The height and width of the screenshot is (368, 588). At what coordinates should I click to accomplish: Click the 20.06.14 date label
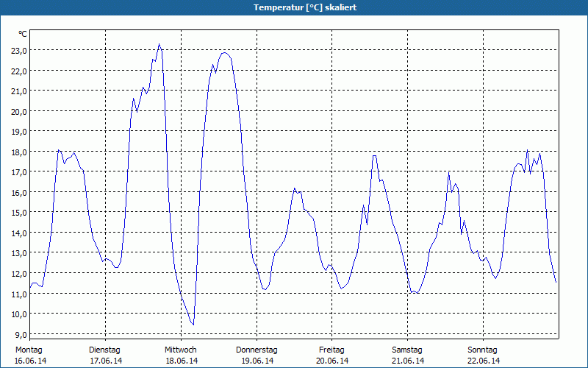(x=332, y=361)
